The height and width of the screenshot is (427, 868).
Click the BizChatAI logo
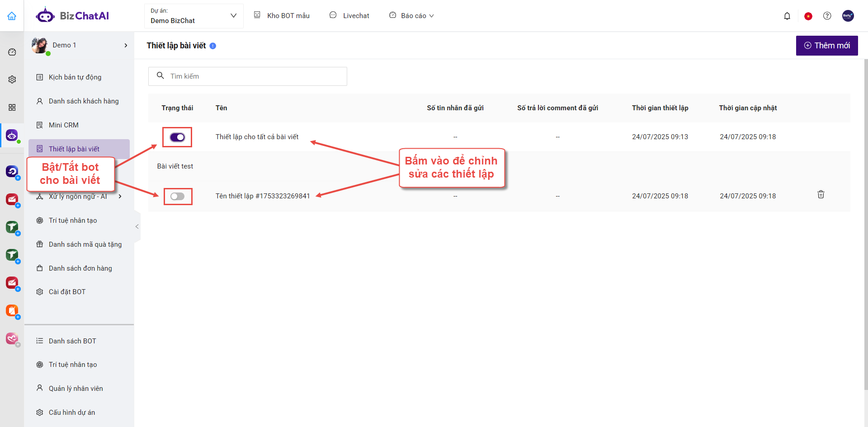click(72, 16)
